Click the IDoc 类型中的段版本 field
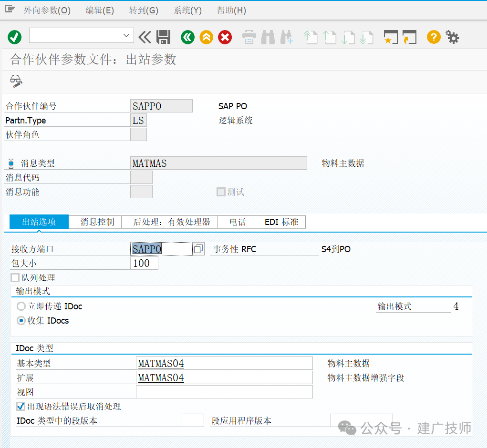 point(193,420)
